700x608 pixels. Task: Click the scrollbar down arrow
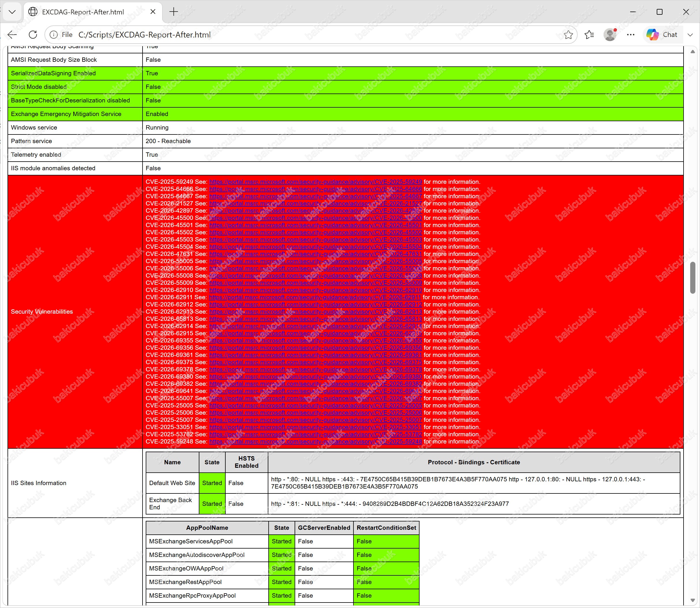(x=693, y=600)
